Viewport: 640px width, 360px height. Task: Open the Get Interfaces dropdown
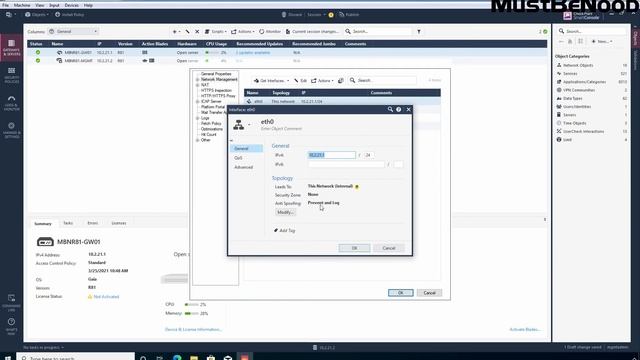tap(271, 80)
